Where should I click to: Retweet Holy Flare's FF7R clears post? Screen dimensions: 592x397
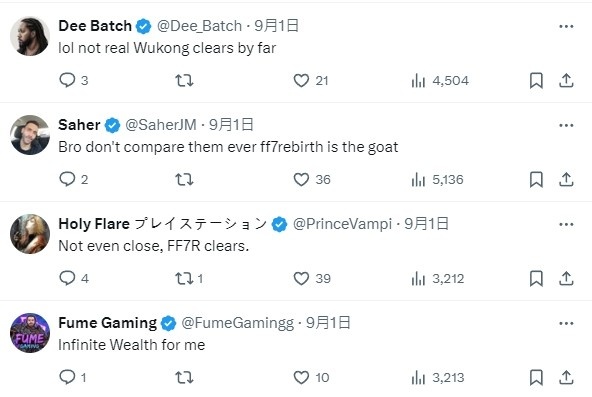[x=184, y=279]
